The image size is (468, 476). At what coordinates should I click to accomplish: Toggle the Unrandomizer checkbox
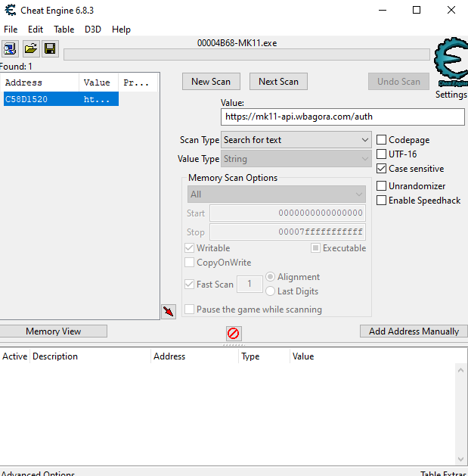[381, 186]
